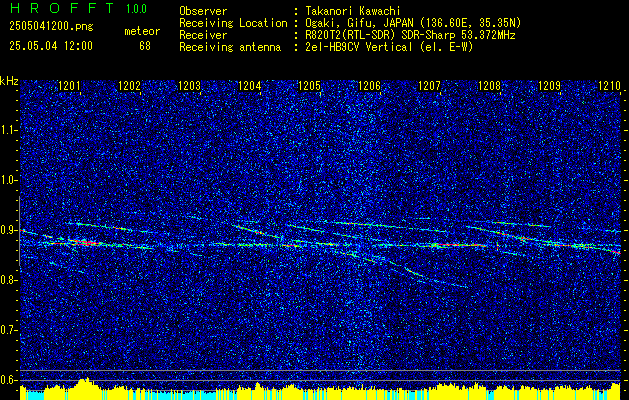This screenshot has height=400, width=629.
Task: Click the 1.0 kHz axis label
Action: (9, 180)
